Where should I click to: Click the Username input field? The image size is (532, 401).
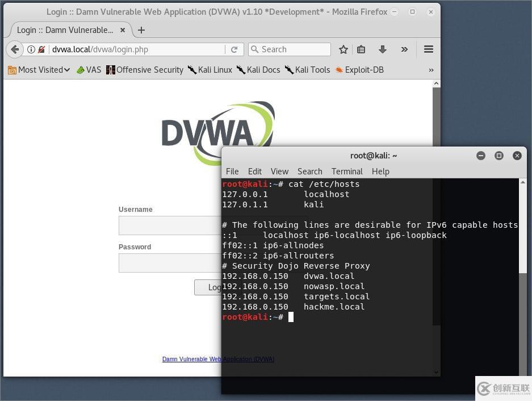pyautogui.click(x=170, y=225)
